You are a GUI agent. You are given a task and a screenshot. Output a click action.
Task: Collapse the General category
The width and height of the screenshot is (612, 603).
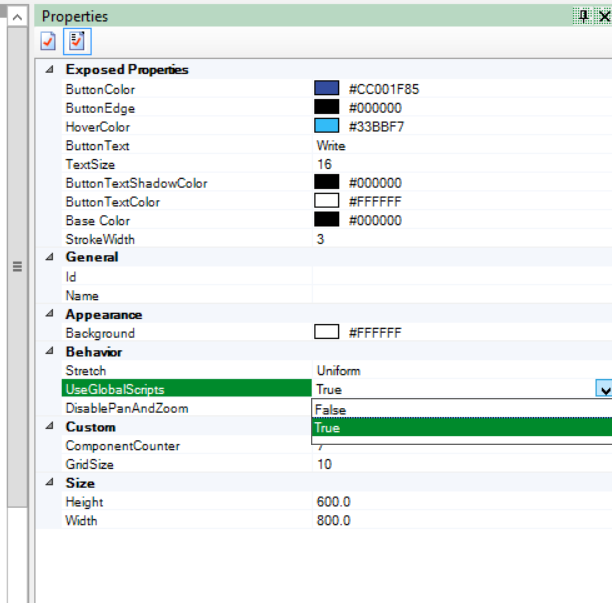point(49,257)
